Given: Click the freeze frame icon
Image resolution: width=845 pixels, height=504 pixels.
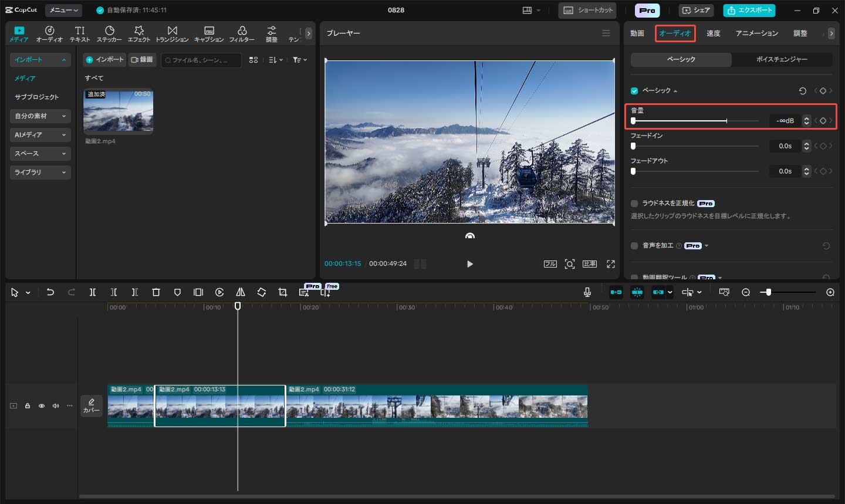Looking at the screenshot, I should click(198, 292).
